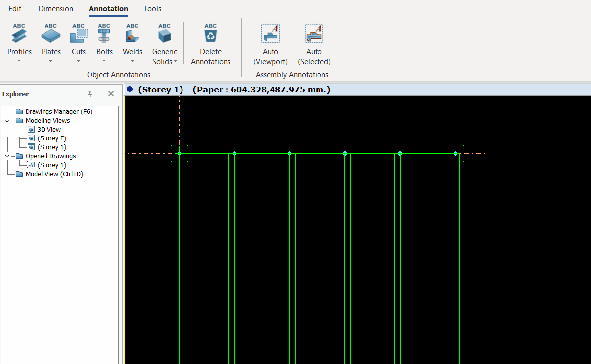Image resolution: width=591 pixels, height=364 pixels.
Task: Open the Profiles dropdown arrow
Action: pyautogui.click(x=19, y=61)
